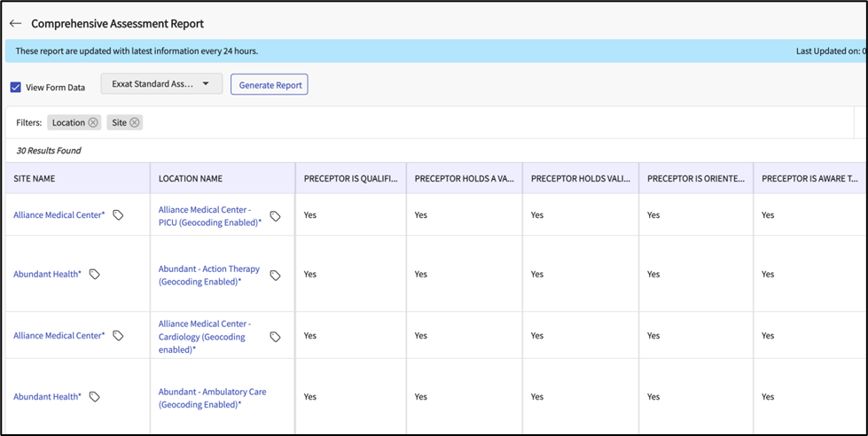Open the Exxat Standard Assessment dropdown
This screenshot has width=868, height=436.
pos(161,84)
